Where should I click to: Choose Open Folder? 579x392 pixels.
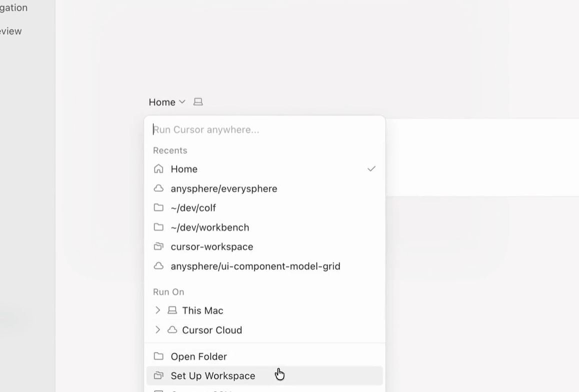click(x=264, y=356)
